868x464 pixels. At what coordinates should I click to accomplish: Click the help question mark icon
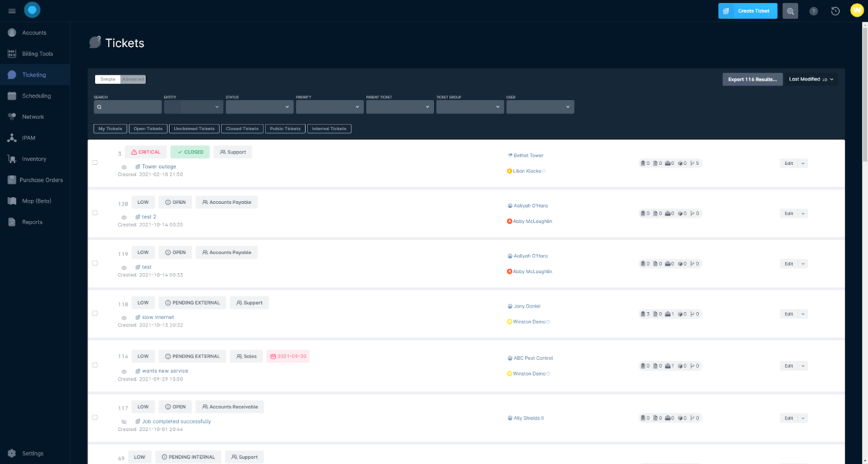tap(812, 10)
